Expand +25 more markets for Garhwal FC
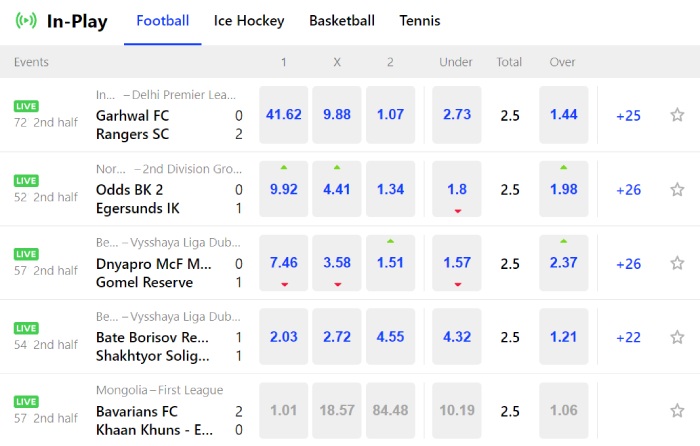The image size is (700, 446). tap(628, 116)
